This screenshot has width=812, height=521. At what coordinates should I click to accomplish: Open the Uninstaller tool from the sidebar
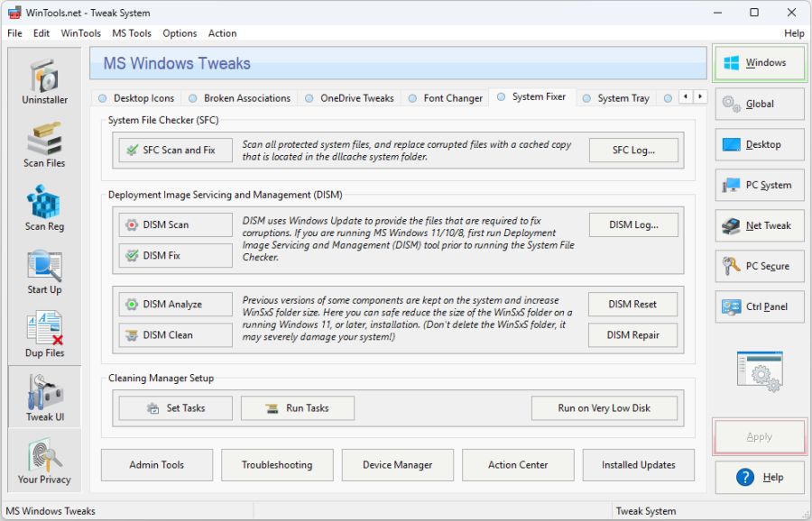(x=43, y=81)
